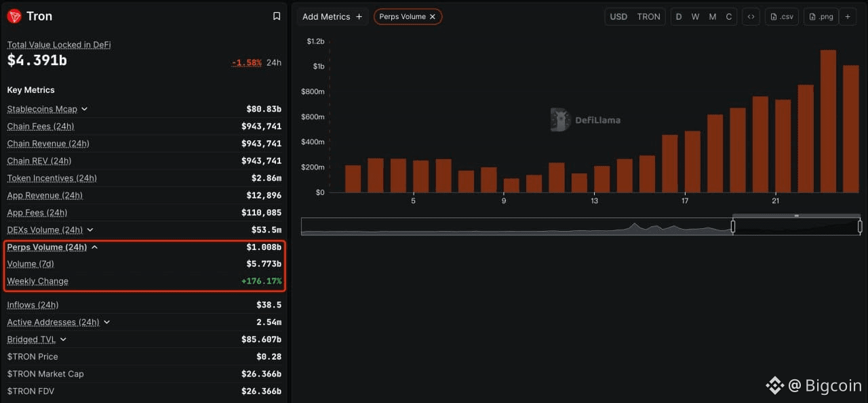Select cumulative (C) chart view

coord(729,17)
